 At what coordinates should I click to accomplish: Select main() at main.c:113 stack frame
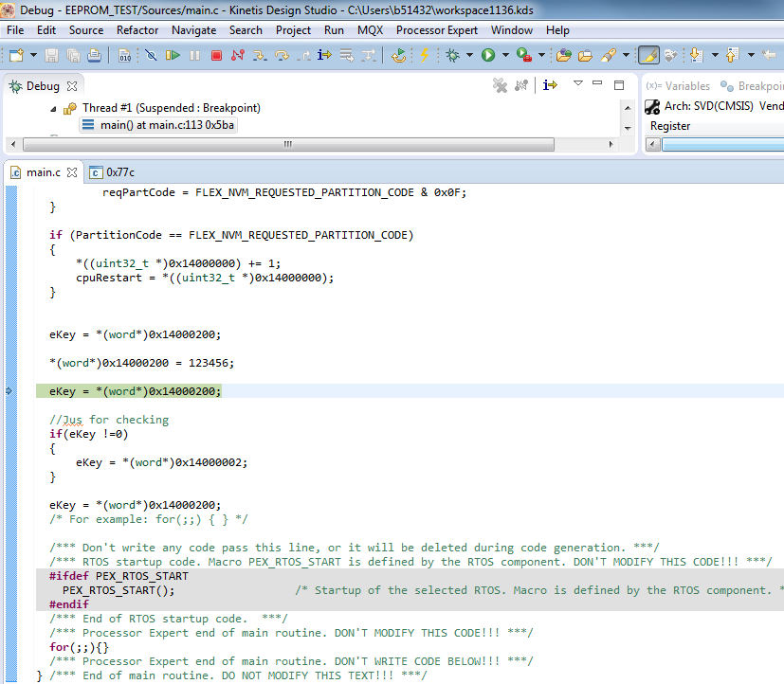click(158, 125)
